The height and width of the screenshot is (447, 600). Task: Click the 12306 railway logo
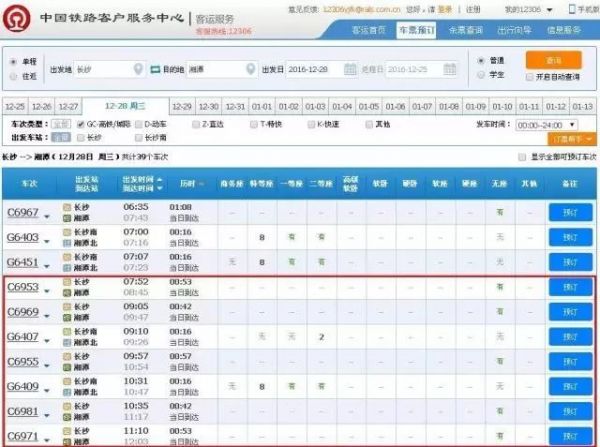[19, 20]
